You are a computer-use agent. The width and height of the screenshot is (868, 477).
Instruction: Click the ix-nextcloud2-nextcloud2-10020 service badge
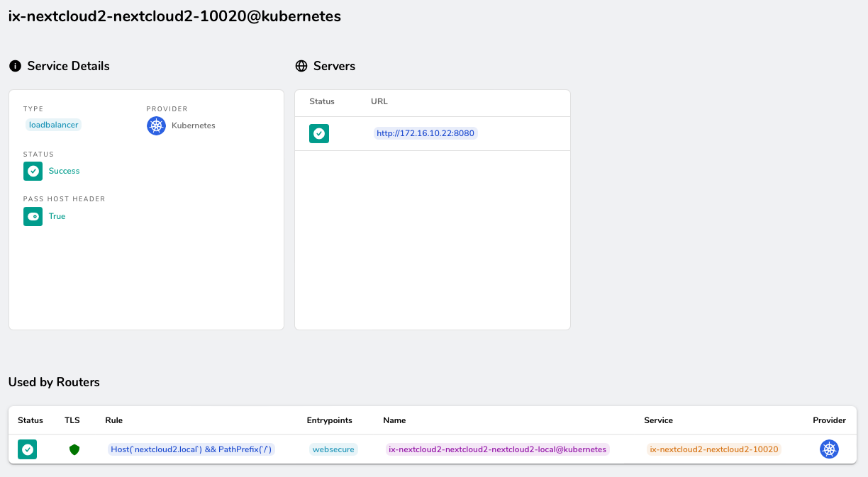pyautogui.click(x=714, y=449)
